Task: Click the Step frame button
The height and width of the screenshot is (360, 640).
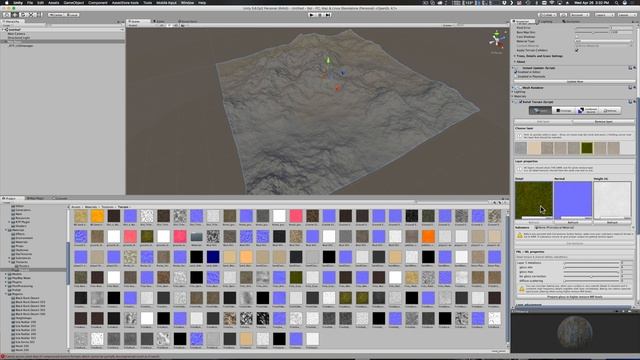Action: tap(328, 15)
